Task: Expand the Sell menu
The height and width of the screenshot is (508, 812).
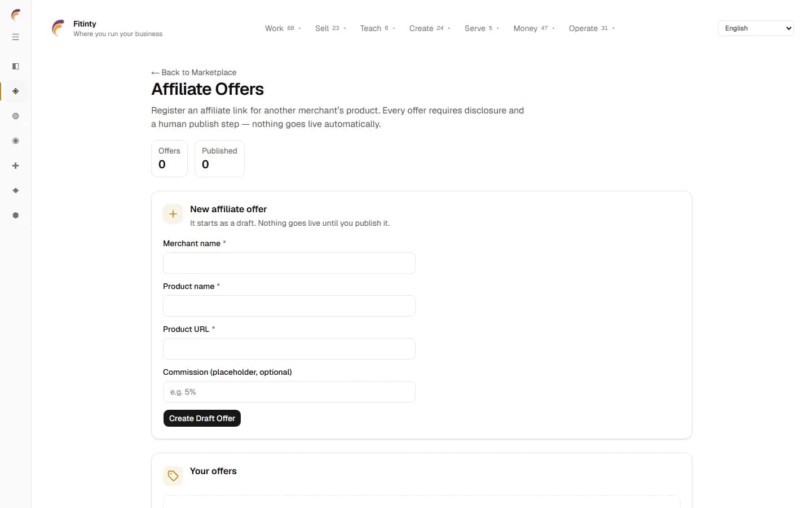Action: (330, 28)
